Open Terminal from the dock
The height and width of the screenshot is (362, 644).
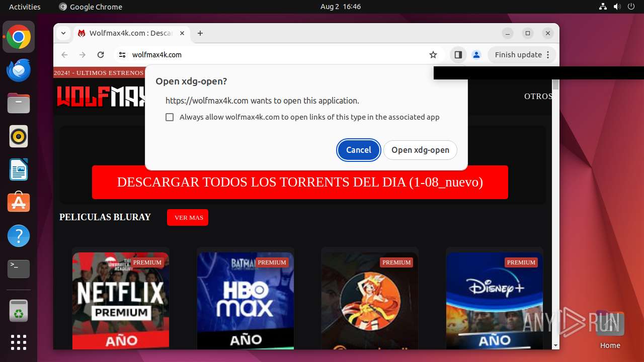[x=19, y=269]
